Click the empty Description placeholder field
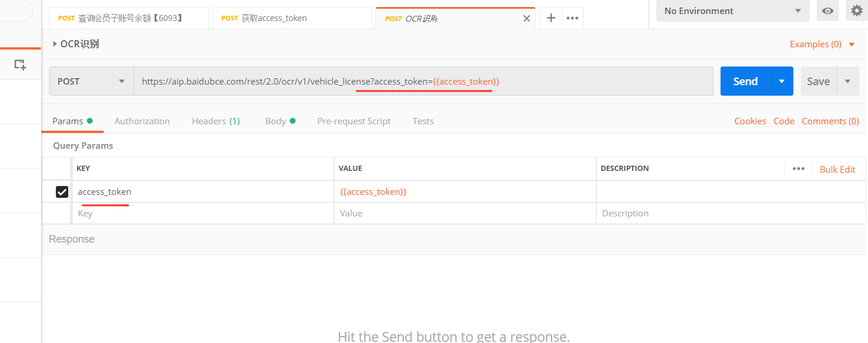 click(731, 213)
